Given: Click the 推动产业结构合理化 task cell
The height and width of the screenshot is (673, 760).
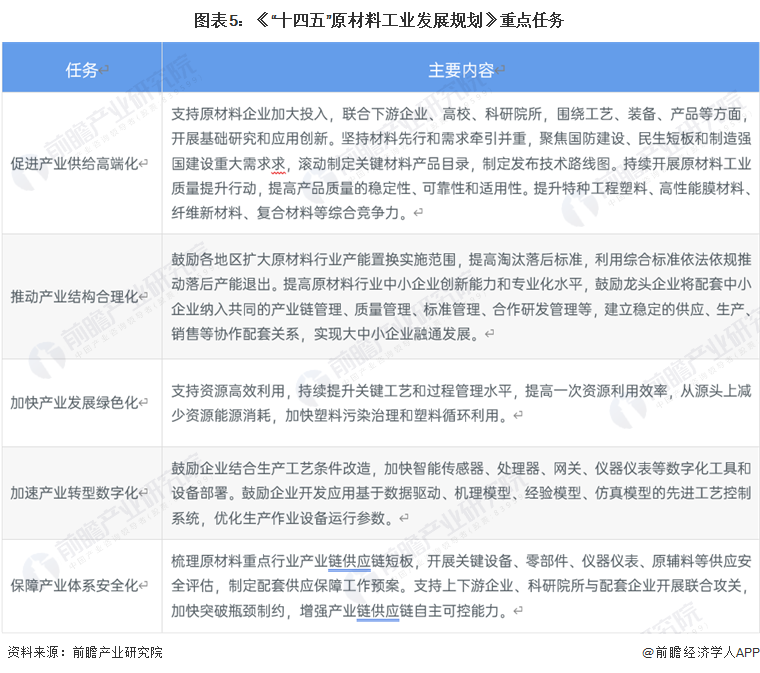Looking at the screenshot, I should tap(82, 297).
